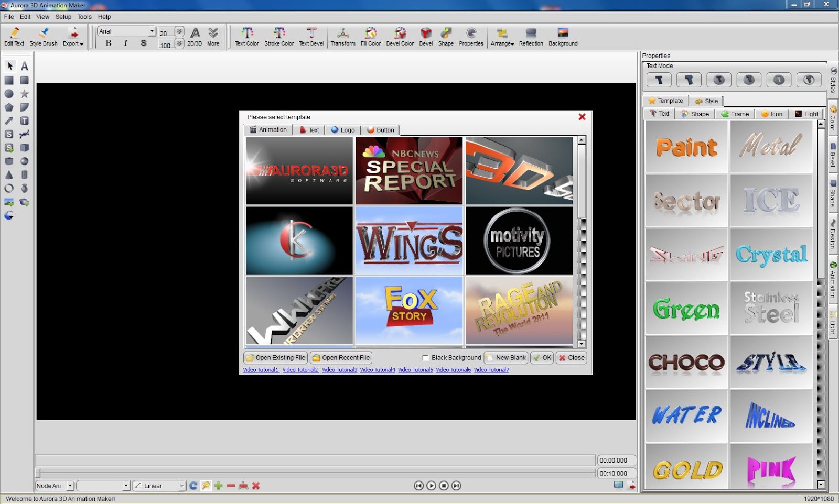Open the Text Color picker
Image resolution: width=839 pixels, height=504 pixels.
click(x=247, y=37)
